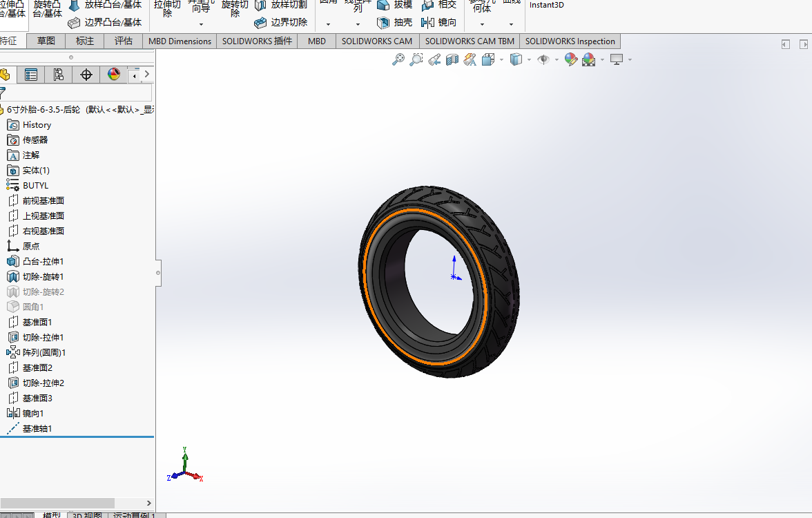Open the DisplayManager color-ball tab
This screenshot has height=518, width=812.
click(x=113, y=75)
